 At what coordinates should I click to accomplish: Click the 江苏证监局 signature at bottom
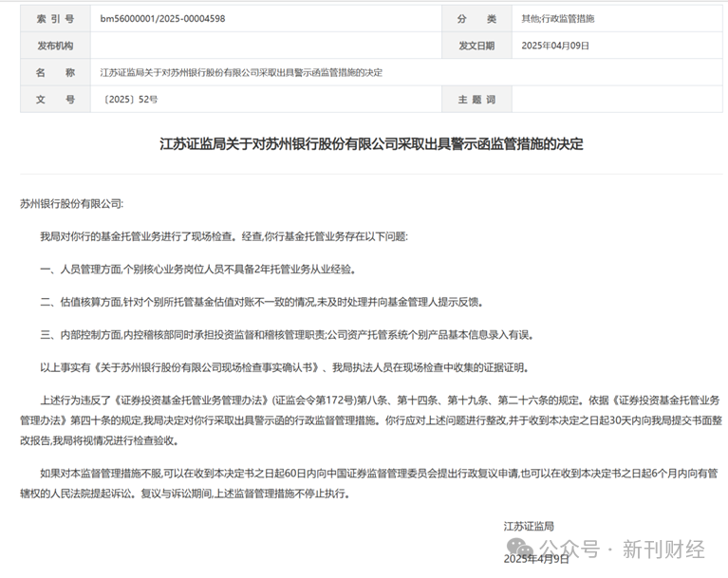click(529, 526)
